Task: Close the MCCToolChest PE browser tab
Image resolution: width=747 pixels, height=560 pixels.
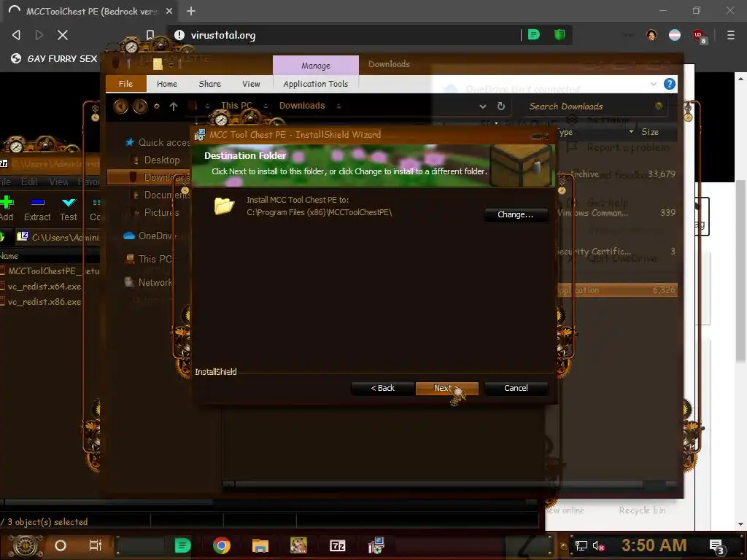Action: 169,11
